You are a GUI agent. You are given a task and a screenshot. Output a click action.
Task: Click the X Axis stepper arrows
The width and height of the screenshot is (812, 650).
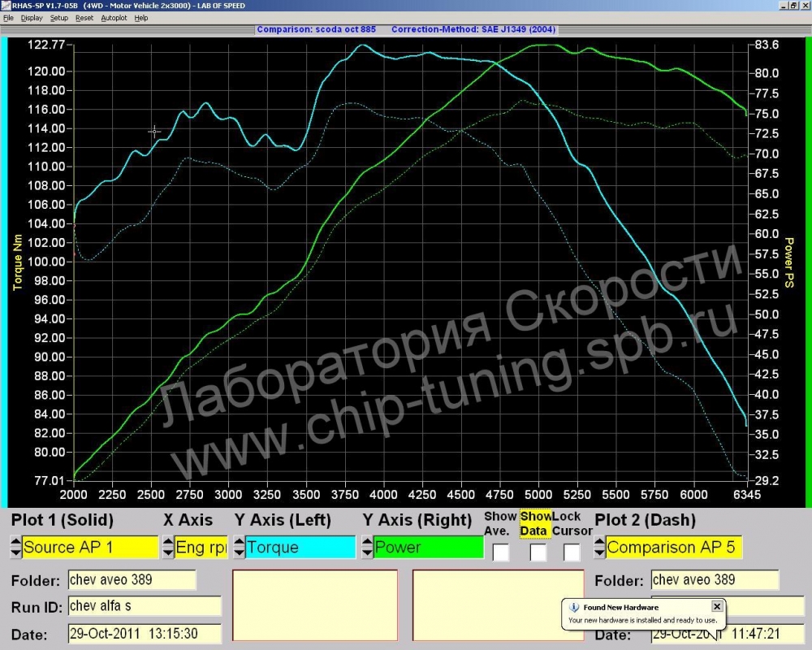coord(167,547)
